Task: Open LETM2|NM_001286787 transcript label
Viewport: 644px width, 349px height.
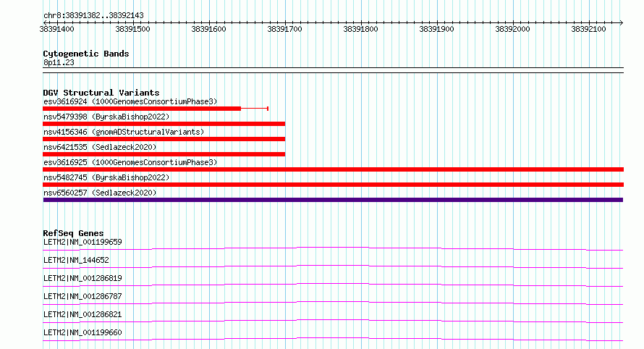Action: pos(82,296)
